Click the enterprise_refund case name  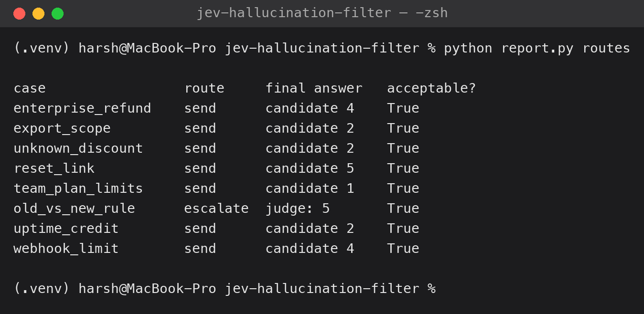(x=82, y=108)
